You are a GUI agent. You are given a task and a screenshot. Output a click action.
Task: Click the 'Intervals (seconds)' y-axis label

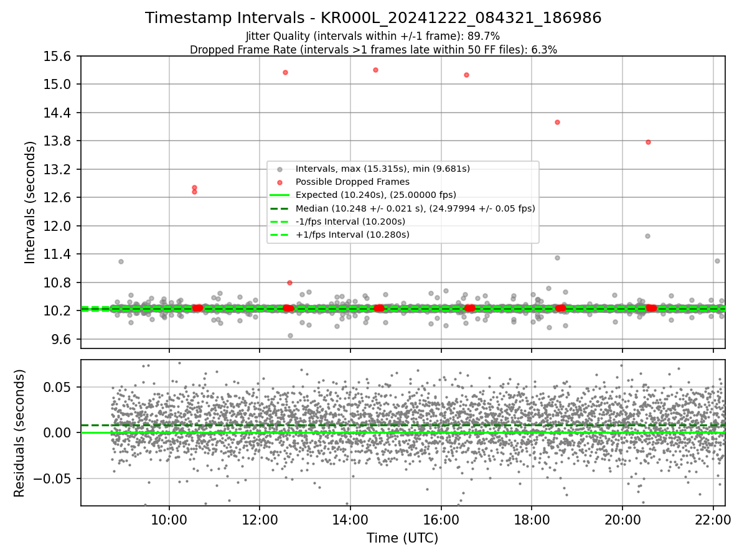pos(30,202)
